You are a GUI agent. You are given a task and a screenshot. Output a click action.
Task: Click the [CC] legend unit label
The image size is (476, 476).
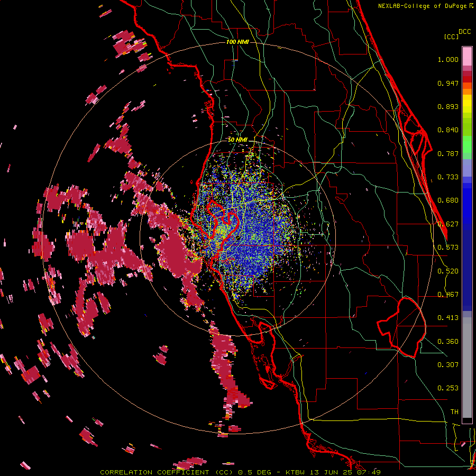tap(451, 36)
